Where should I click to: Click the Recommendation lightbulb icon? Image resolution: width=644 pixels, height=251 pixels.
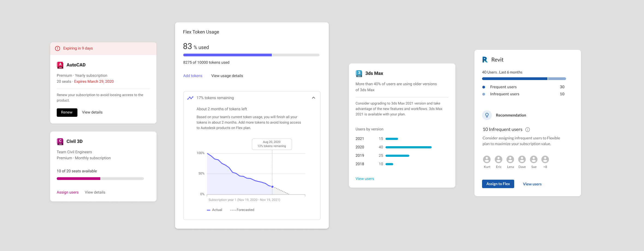tap(487, 115)
